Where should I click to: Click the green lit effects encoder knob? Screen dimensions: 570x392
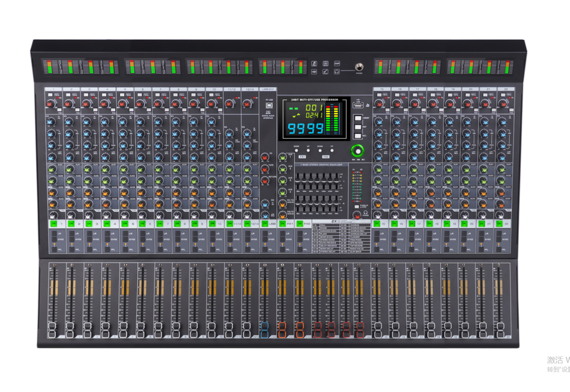coord(357,150)
